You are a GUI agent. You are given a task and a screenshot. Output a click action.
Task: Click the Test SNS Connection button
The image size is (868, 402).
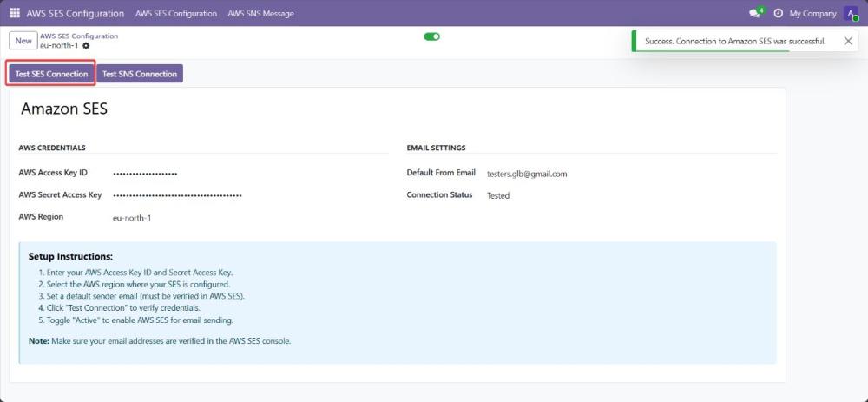(x=140, y=74)
